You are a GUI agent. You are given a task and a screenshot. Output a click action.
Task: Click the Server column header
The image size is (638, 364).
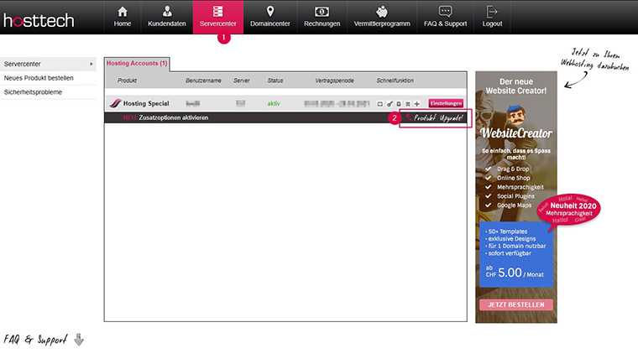242,81
